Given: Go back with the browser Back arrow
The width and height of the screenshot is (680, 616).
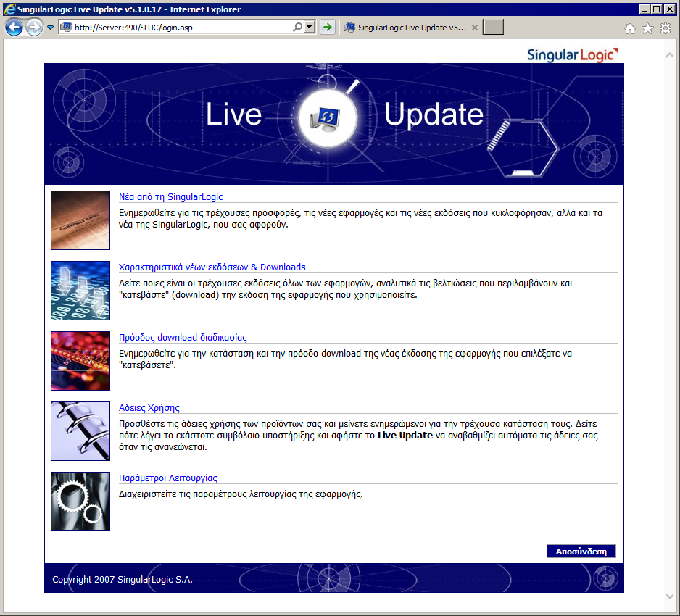Looking at the screenshot, I should click(x=14, y=28).
